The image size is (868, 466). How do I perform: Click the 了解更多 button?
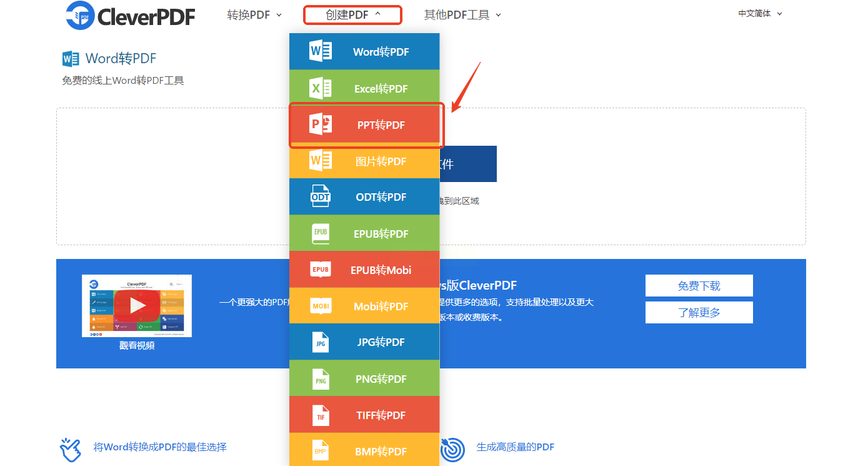(x=699, y=313)
